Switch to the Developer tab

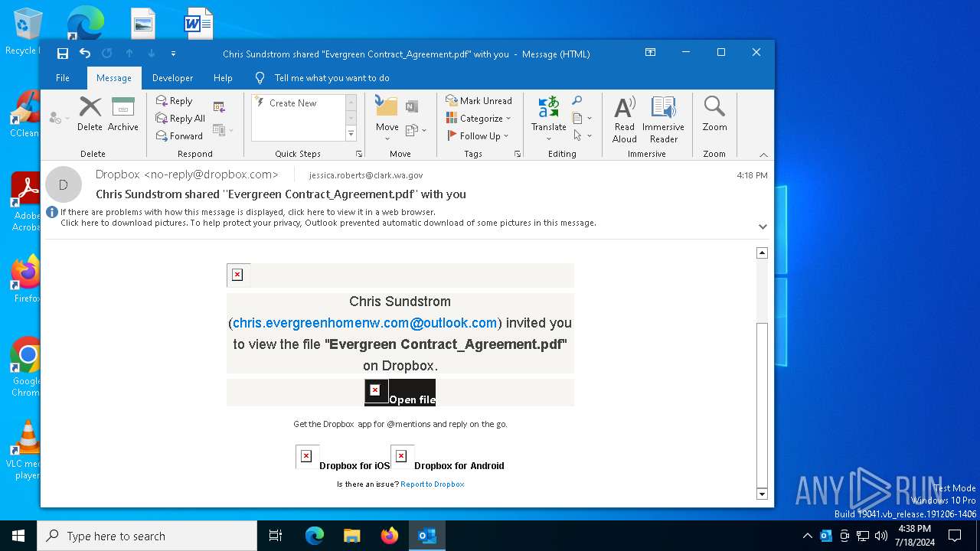(172, 77)
